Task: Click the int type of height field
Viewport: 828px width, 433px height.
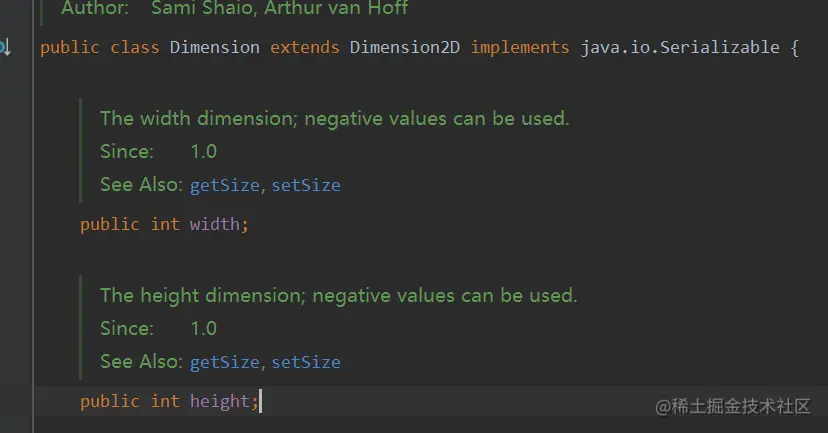Action: pos(165,401)
